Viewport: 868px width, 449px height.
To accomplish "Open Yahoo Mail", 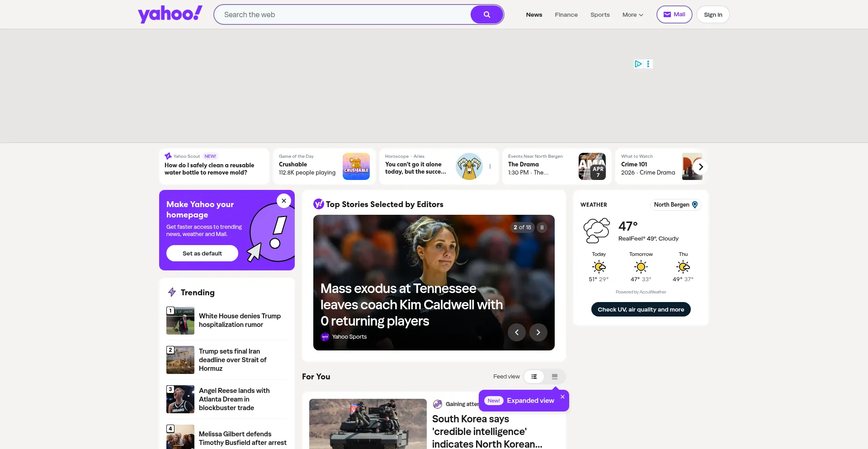I will click(674, 14).
